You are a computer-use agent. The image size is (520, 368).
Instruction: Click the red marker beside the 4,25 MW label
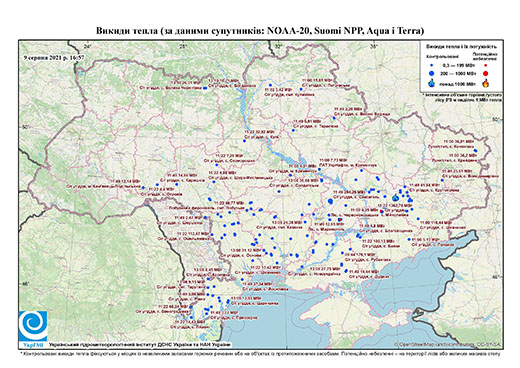[381, 211]
